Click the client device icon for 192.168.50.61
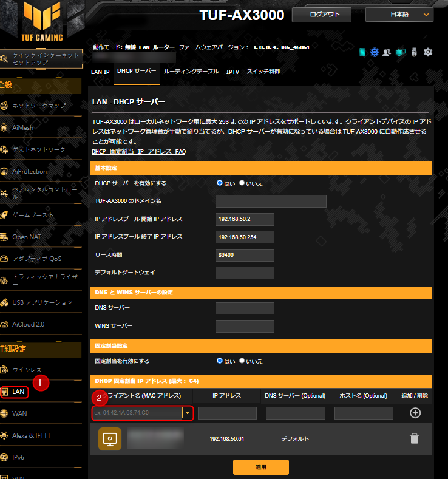The image size is (448, 479). point(110,439)
